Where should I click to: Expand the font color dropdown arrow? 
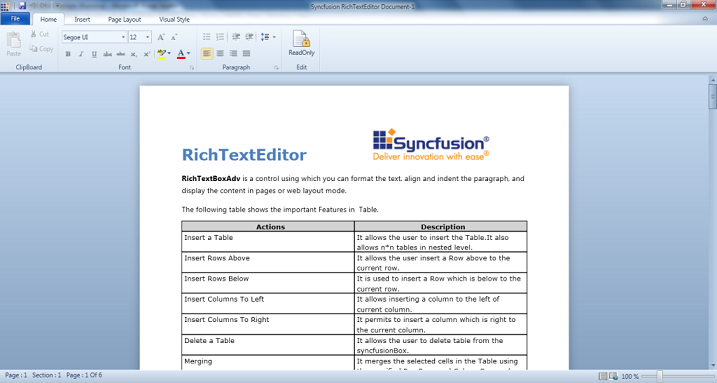(188, 53)
